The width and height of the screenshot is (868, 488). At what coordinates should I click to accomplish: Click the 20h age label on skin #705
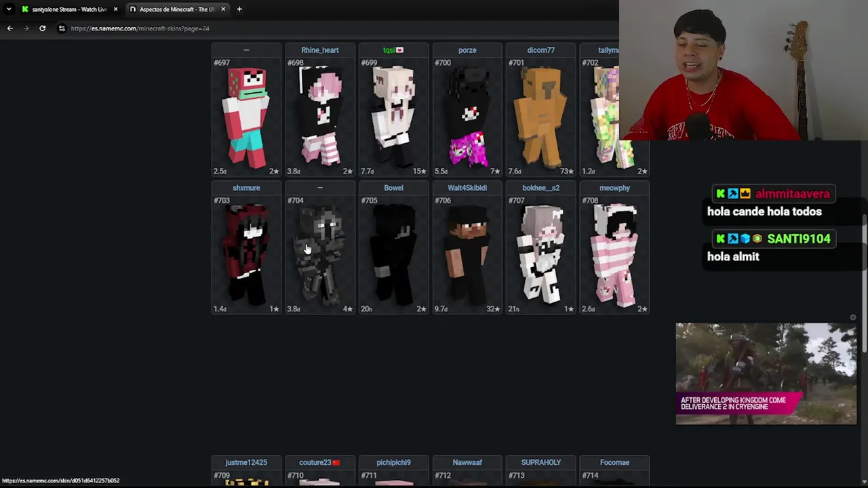366,309
